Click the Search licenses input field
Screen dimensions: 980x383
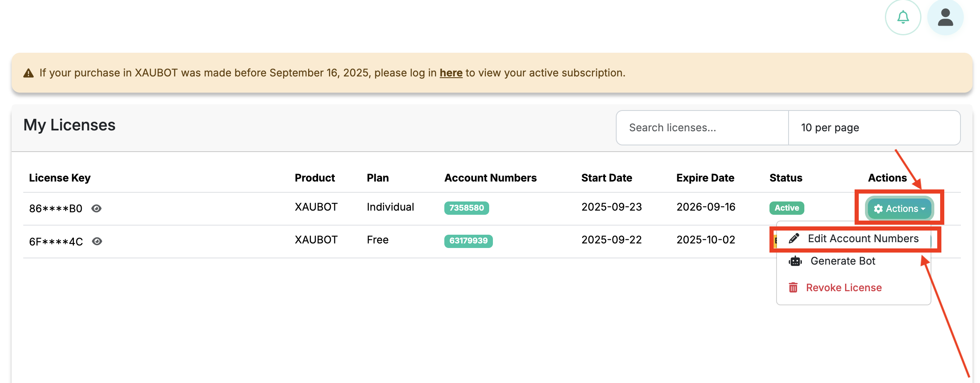point(702,128)
